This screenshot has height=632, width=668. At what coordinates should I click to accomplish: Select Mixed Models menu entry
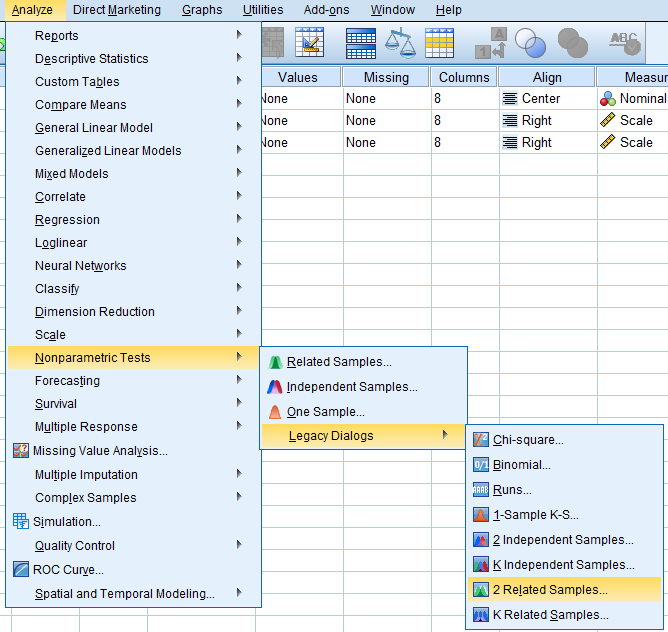[134, 173]
